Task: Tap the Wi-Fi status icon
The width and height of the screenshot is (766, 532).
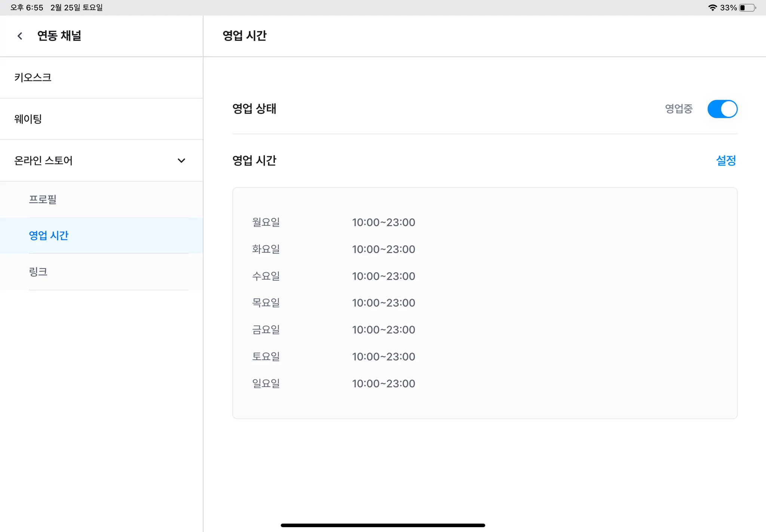Action: tap(712, 7)
